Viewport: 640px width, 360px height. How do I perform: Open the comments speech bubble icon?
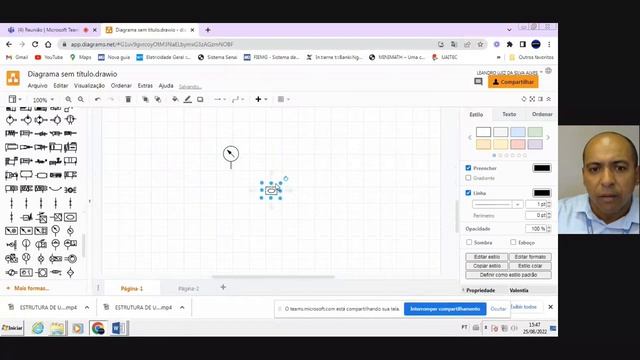pos(478,82)
